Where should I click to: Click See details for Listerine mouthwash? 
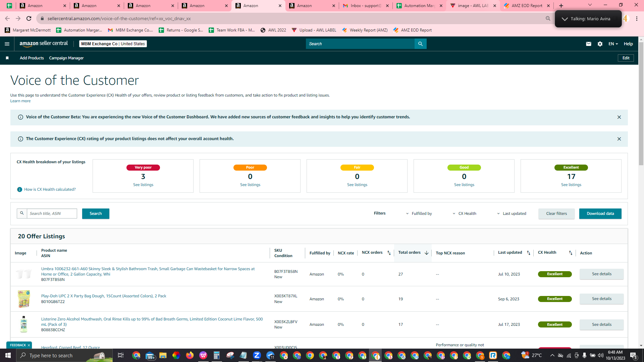pyautogui.click(x=602, y=324)
